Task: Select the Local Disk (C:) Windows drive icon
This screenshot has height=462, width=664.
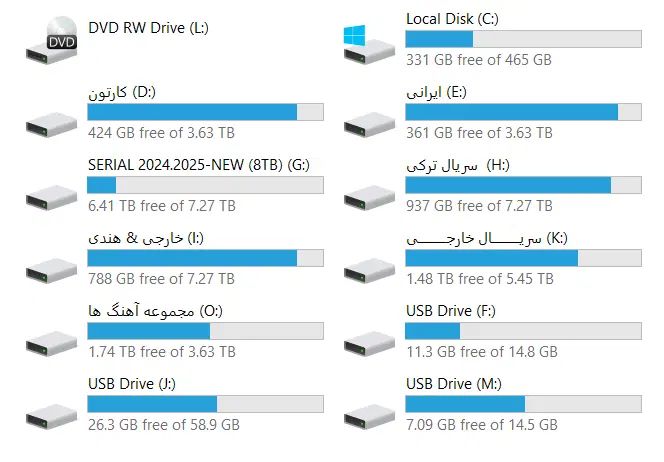Action: [x=369, y=45]
